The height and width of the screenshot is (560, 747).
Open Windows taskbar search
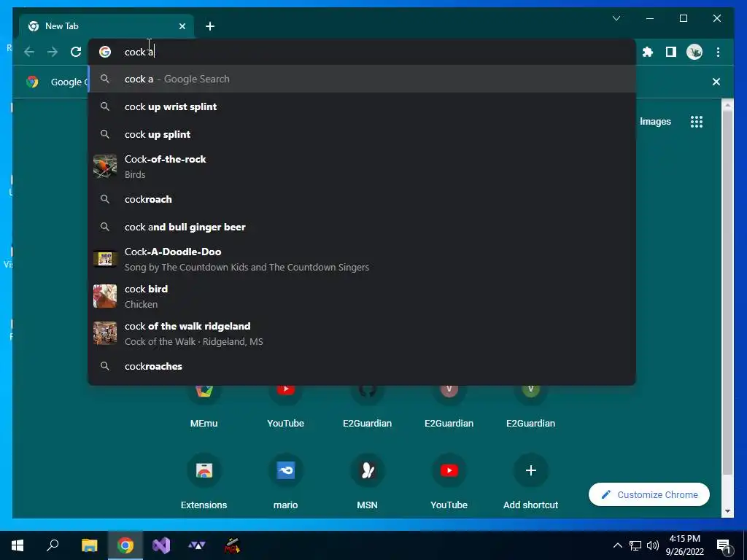click(53, 545)
